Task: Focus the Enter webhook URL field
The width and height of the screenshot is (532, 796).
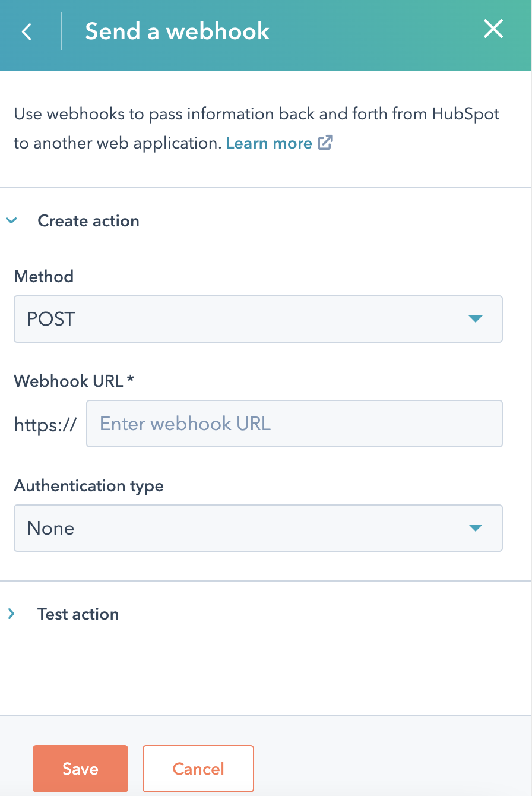Action: (x=294, y=424)
